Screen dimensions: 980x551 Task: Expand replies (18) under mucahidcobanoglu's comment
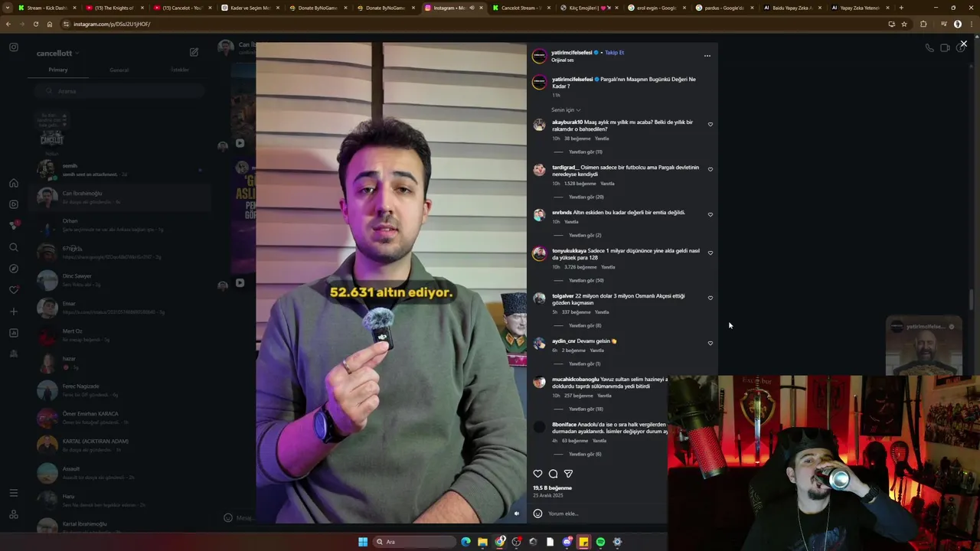pyautogui.click(x=586, y=409)
